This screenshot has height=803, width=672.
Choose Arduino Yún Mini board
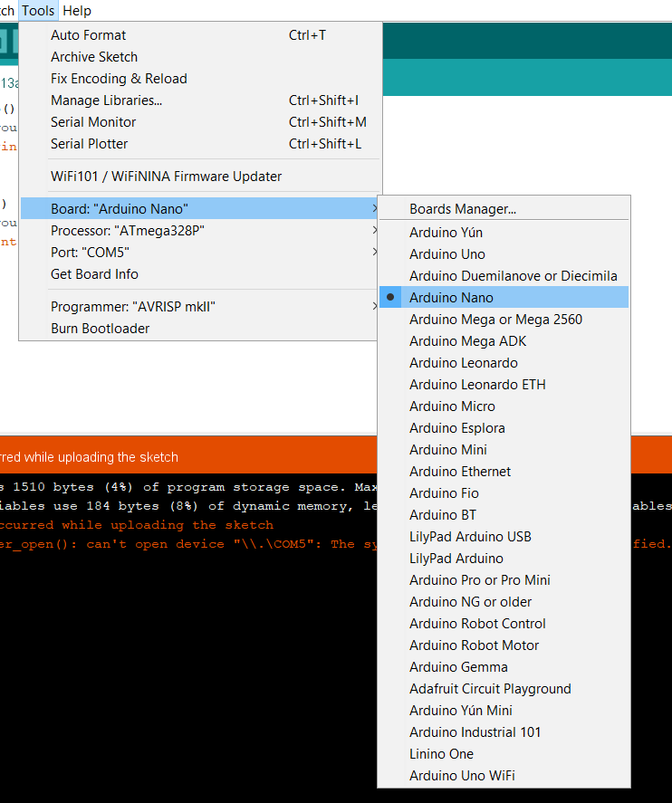[504, 711]
